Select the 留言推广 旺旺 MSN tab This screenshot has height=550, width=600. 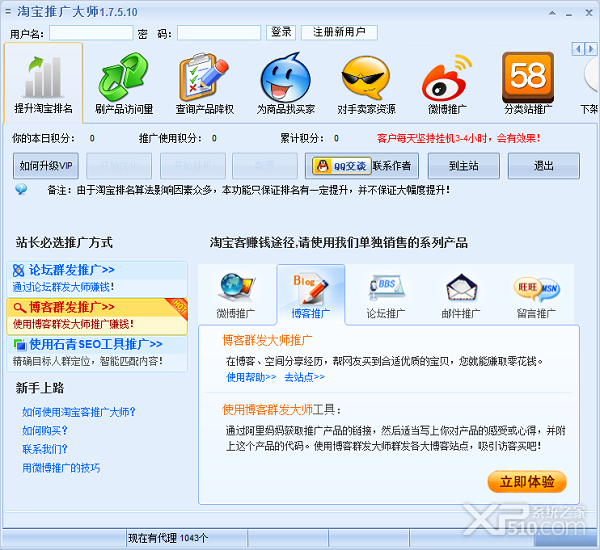[536, 295]
